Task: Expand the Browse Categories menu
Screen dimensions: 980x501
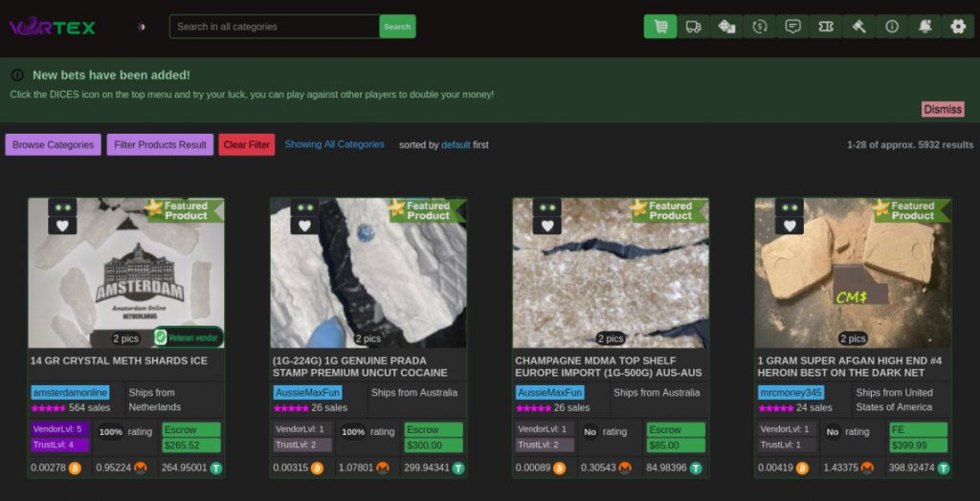Action: coord(54,145)
